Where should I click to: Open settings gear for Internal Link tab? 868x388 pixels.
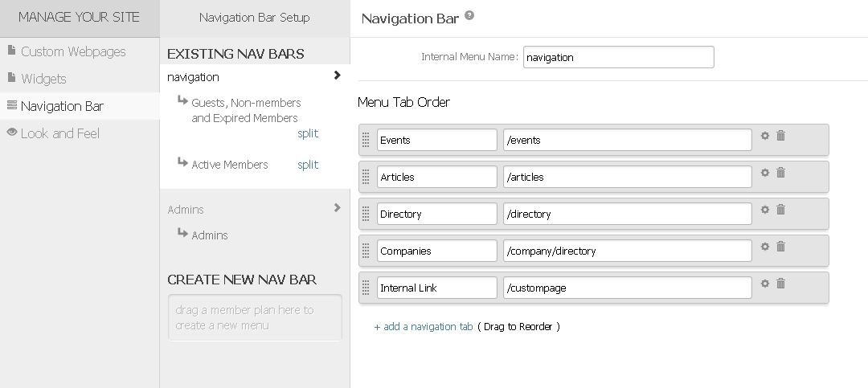pos(765,284)
